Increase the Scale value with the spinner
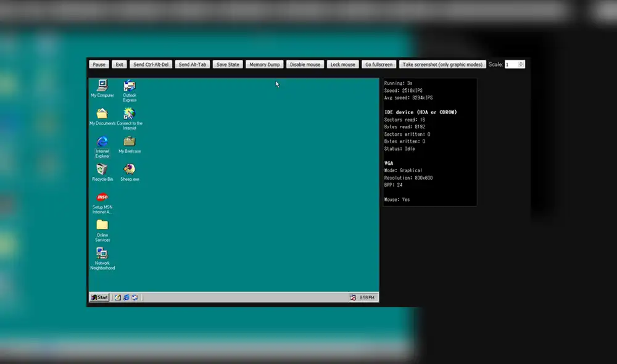Image resolution: width=617 pixels, height=364 pixels. 521,62
